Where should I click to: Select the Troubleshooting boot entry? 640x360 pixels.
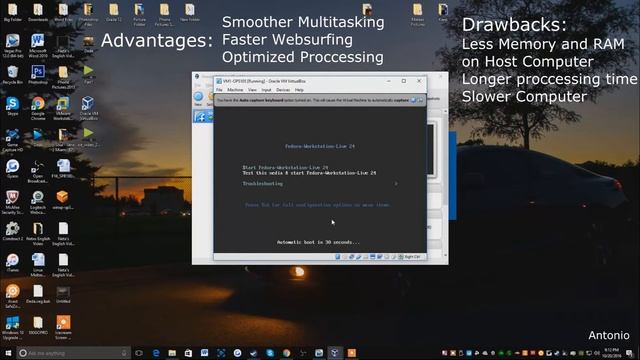tap(262, 184)
